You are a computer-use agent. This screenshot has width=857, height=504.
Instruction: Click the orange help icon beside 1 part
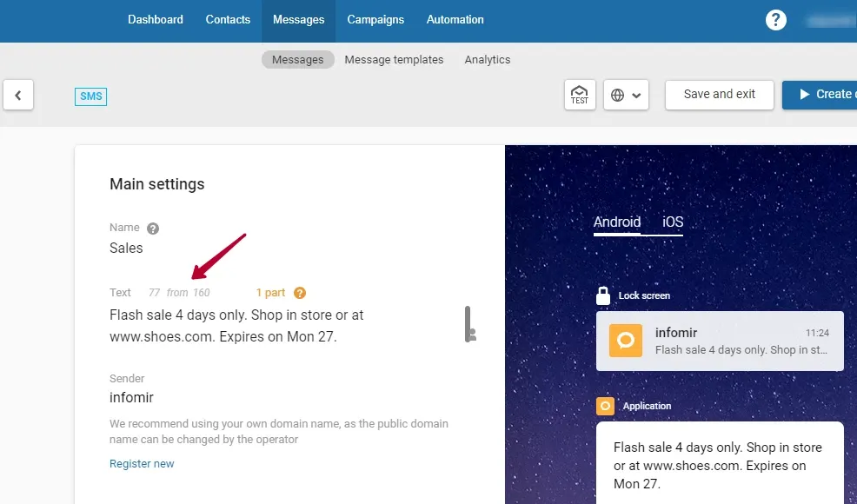click(300, 293)
